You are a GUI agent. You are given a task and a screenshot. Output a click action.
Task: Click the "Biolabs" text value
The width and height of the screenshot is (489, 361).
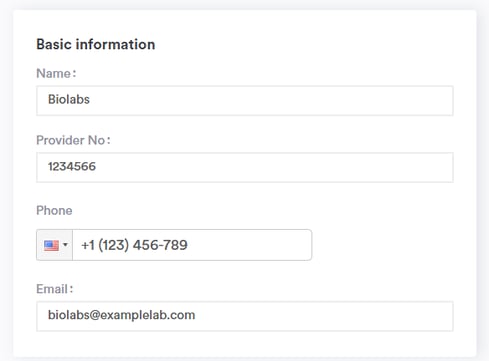69,99
